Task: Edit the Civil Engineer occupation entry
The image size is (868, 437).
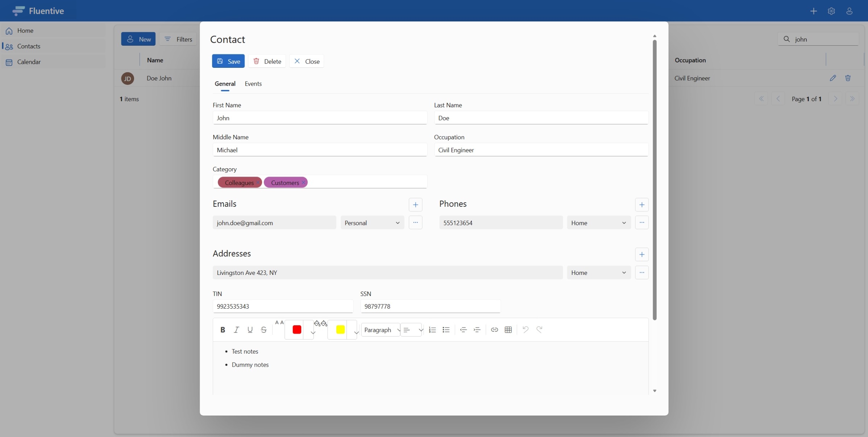Action: click(x=833, y=78)
